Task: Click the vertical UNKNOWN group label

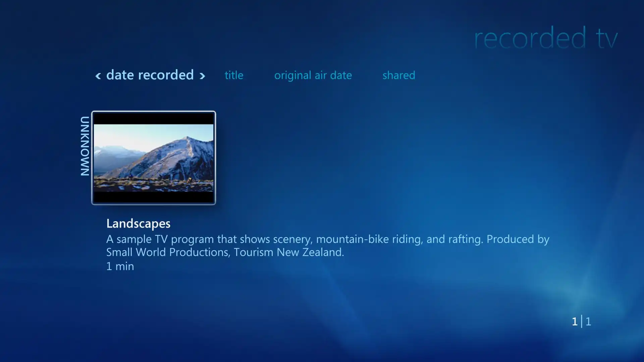Action: click(85, 146)
